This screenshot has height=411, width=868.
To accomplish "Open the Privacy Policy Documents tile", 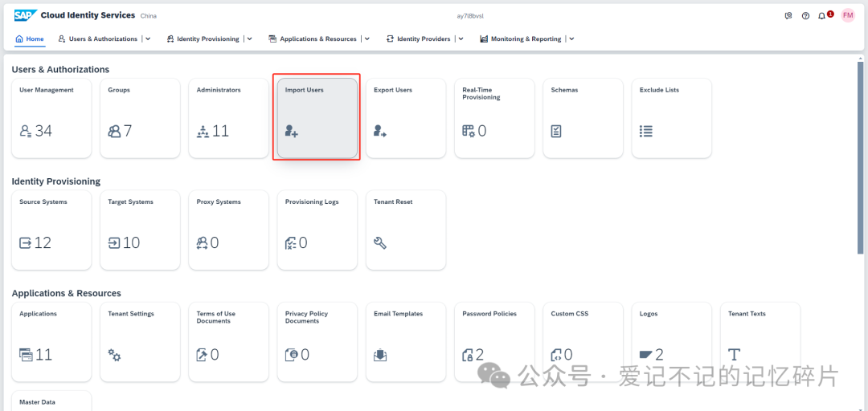I will click(x=317, y=342).
